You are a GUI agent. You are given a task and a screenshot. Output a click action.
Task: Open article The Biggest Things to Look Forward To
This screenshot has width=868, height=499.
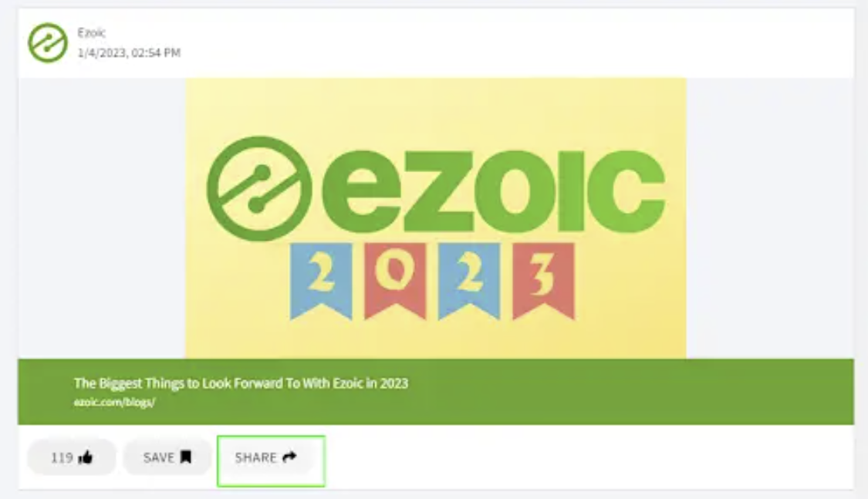tap(241, 383)
